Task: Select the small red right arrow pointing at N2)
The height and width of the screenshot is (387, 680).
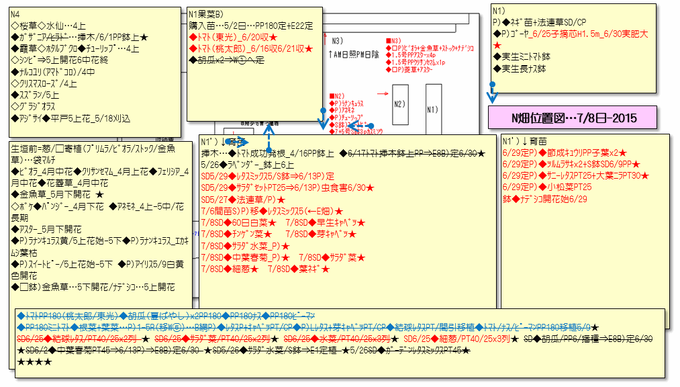Action: pyautogui.click(x=382, y=93)
